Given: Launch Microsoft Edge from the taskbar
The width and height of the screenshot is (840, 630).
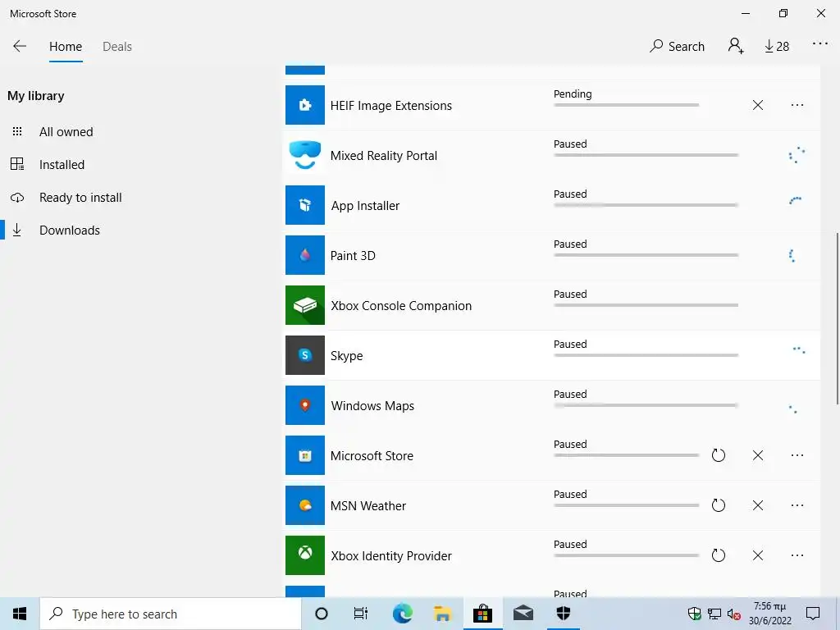Looking at the screenshot, I should pos(402,614).
